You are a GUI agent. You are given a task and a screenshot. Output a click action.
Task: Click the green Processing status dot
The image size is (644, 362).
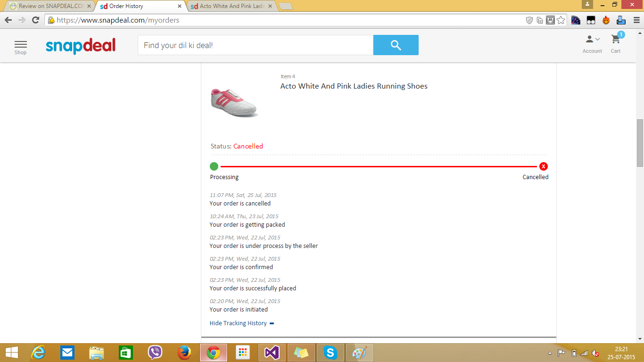(214, 166)
